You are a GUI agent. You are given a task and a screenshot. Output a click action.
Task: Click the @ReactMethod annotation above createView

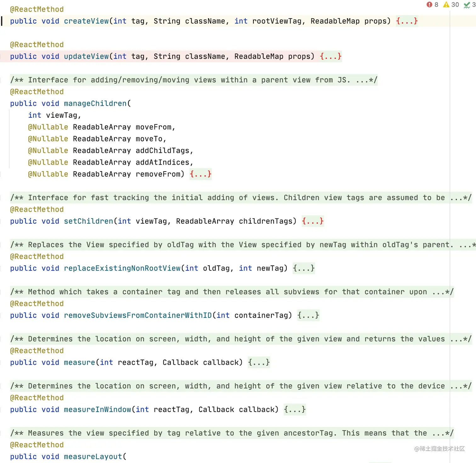37,9
